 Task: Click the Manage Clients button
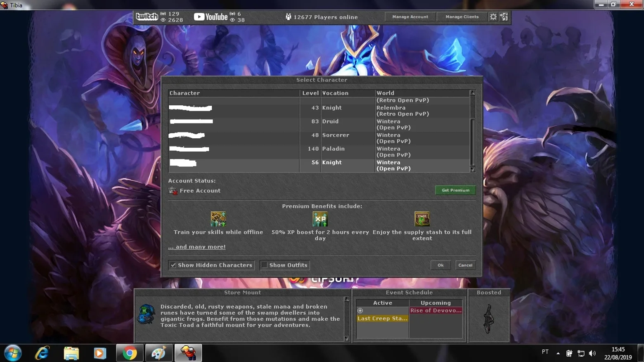coord(462,17)
